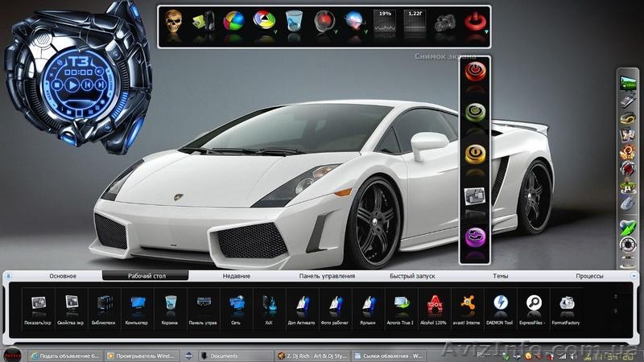Open Свойства экр shortcut

coord(71,308)
